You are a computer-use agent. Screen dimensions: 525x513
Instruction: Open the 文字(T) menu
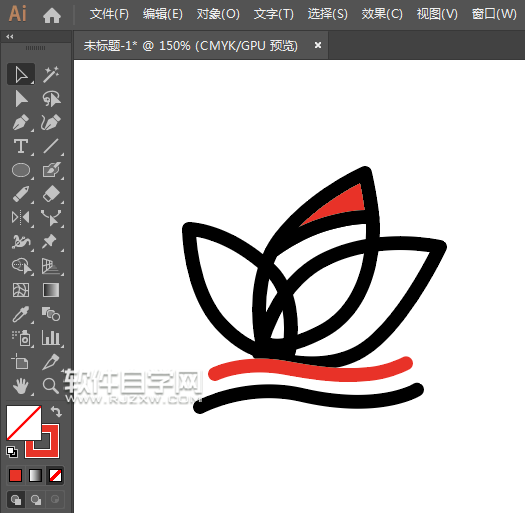coord(274,14)
